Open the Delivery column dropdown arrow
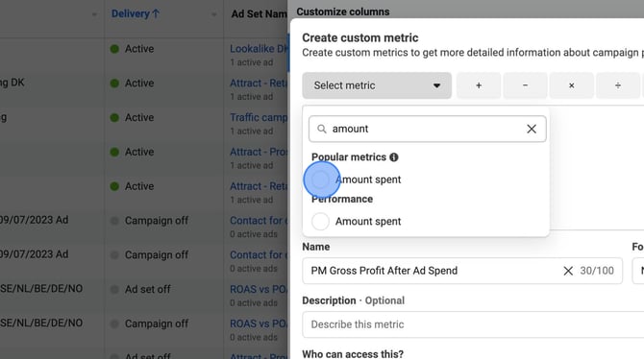 pos(214,14)
